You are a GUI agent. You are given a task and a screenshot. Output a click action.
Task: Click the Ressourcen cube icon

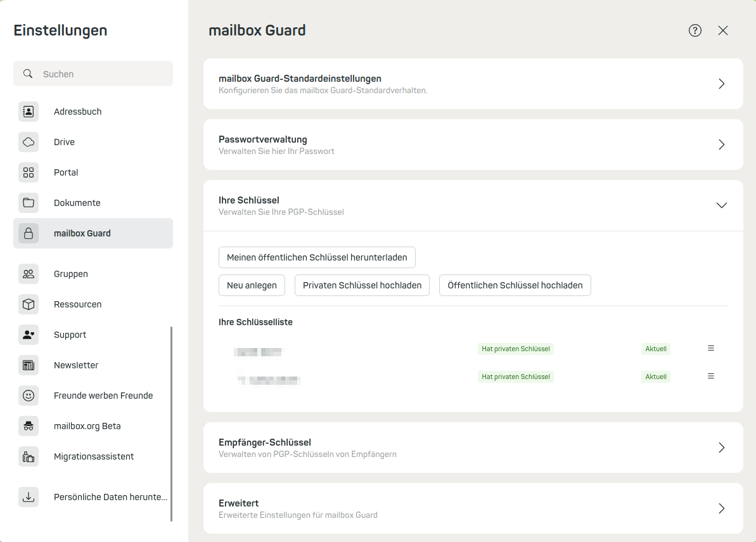coord(29,304)
